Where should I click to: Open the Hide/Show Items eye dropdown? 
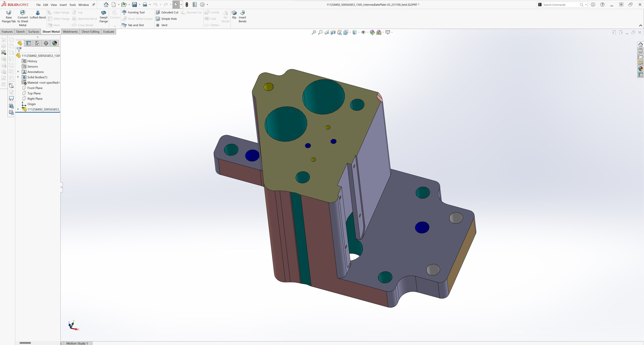368,32
